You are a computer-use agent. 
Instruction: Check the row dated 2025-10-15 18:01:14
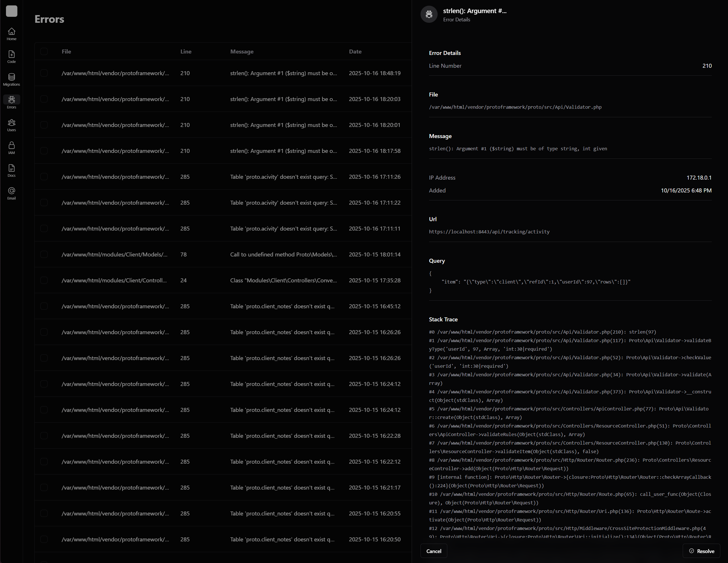coord(44,254)
